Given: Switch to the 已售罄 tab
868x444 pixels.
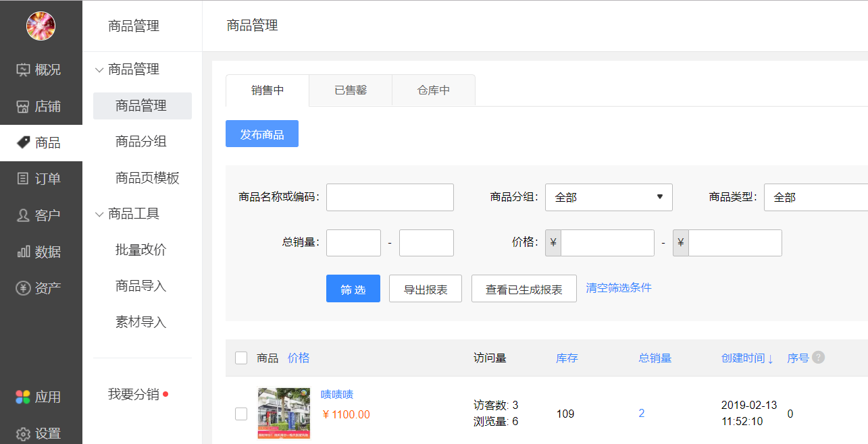Looking at the screenshot, I should 351,90.
